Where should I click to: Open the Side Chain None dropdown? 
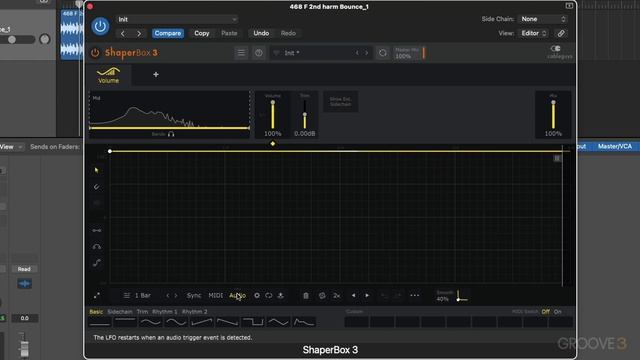542,19
